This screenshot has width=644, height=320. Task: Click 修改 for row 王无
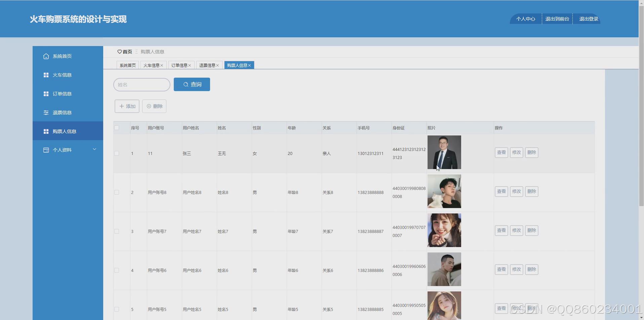coord(517,153)
